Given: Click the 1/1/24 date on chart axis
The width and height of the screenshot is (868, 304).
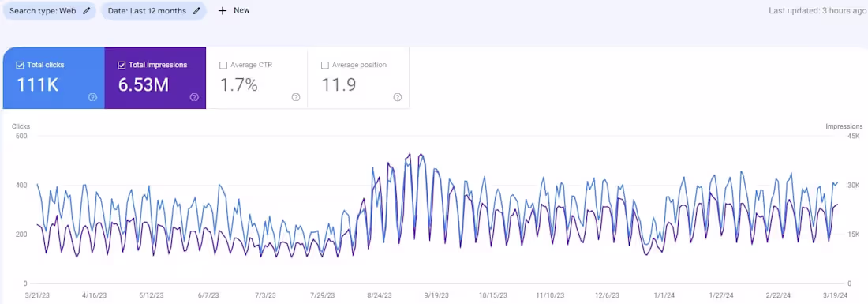Looking at the screenshot, I should (x=664, y=295).
